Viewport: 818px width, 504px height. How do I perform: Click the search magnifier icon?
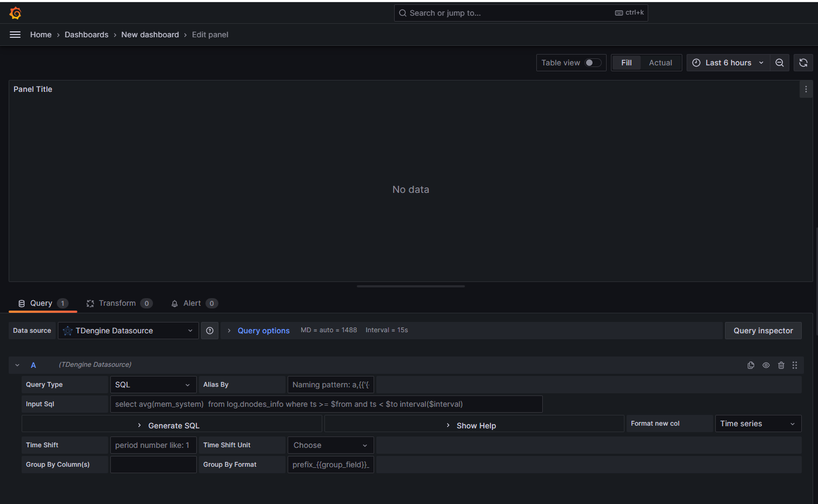point(403,13)
